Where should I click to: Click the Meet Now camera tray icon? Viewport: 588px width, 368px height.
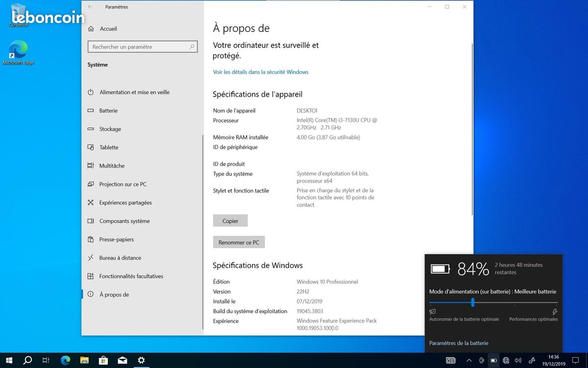pos(482,361)
